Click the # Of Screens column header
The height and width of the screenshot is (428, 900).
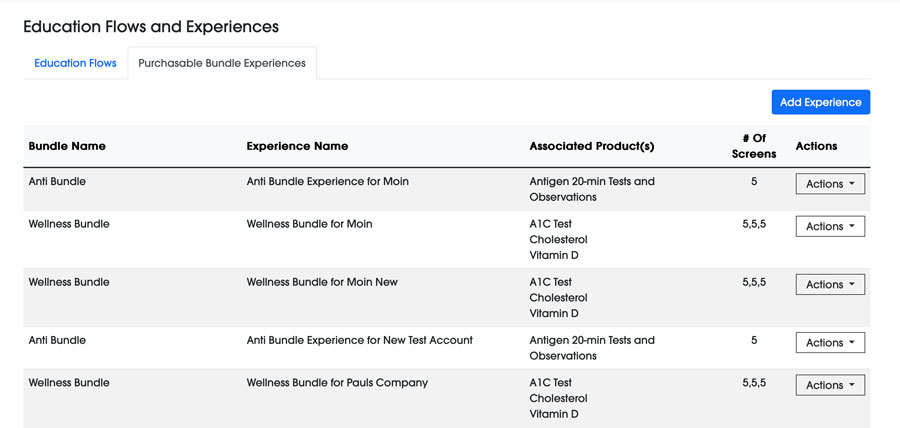tap(753, 146)
